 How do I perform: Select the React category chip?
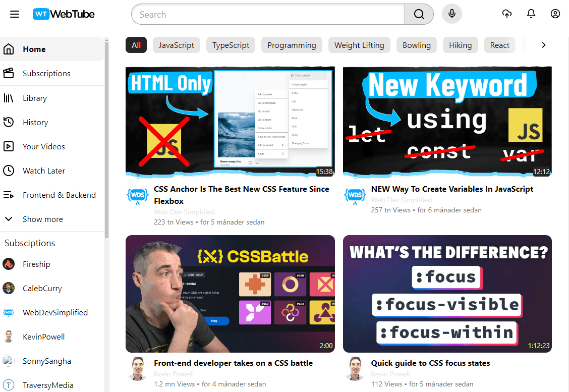tap(500, 45)
